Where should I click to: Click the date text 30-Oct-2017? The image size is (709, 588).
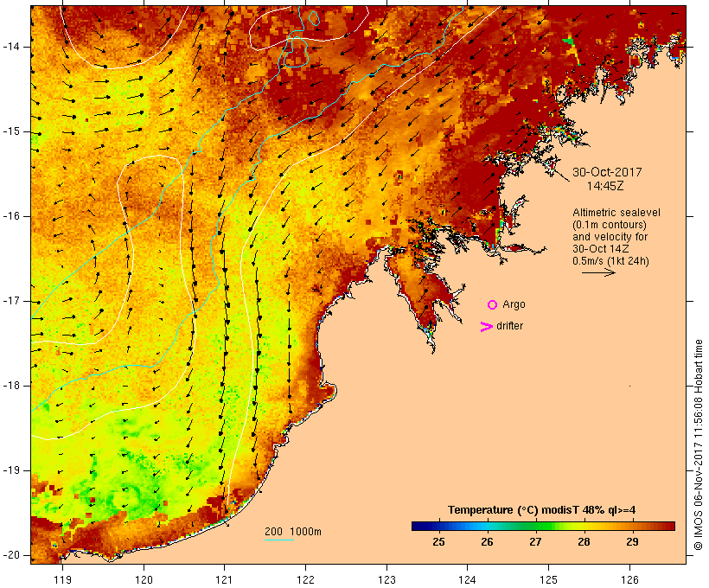pos(607,172)
